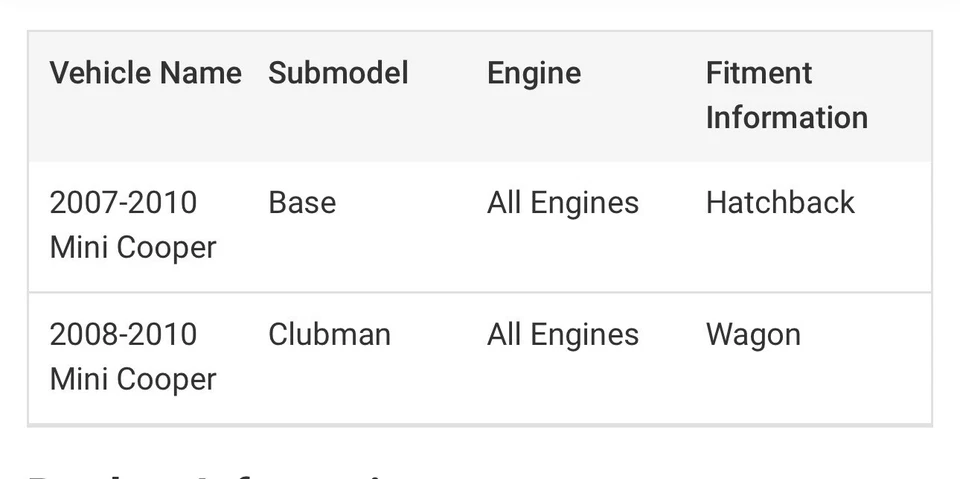
Task: Click the word Information in the table header
Action: click(786, 117)
